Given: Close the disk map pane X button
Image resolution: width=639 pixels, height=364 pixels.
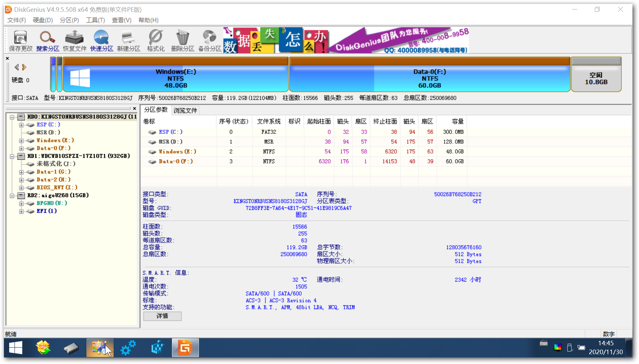Looking at the screenshot, I should [x=8, y=58].
